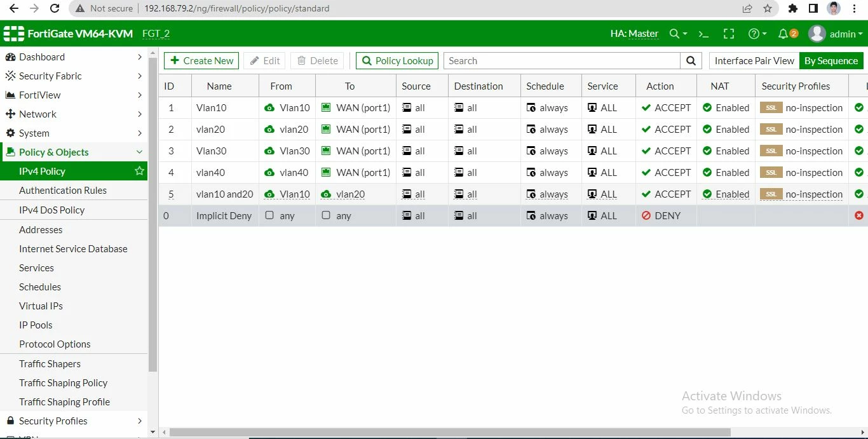Open the Chrome profile avatar

[x=834, y=9]
